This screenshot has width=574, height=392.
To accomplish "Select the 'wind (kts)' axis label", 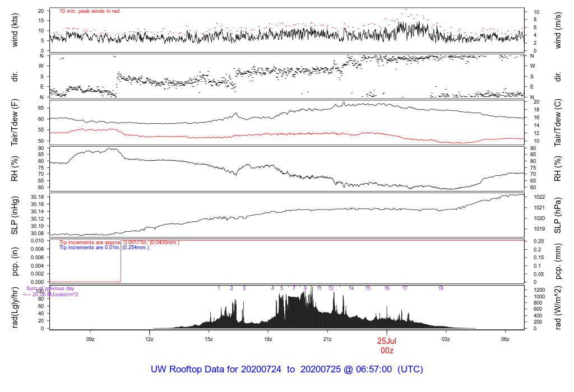I will [x=15, y=30].
